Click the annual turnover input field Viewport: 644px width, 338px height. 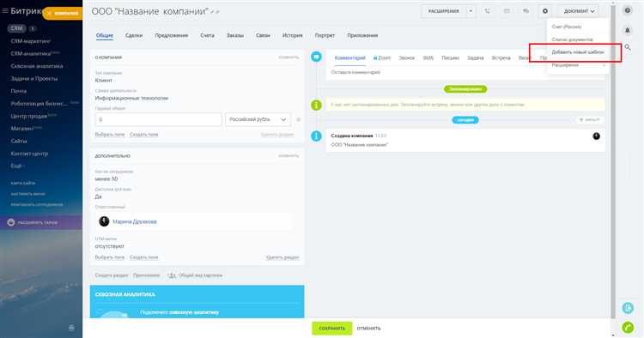coord(159,119)
